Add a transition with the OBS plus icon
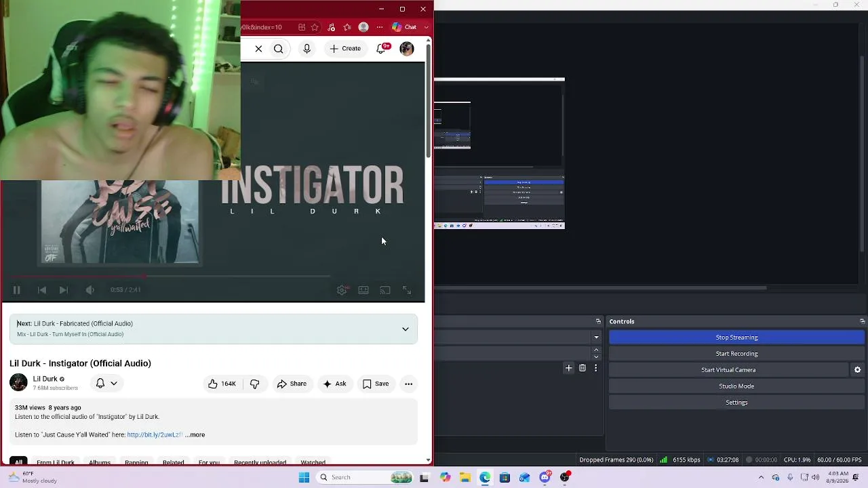Viewport: 868px width, 488px height. click(568, 368)
